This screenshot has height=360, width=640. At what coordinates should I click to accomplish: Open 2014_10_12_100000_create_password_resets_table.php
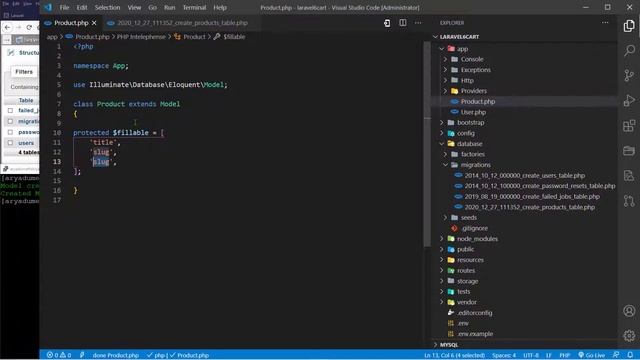(x=540, y=186)
